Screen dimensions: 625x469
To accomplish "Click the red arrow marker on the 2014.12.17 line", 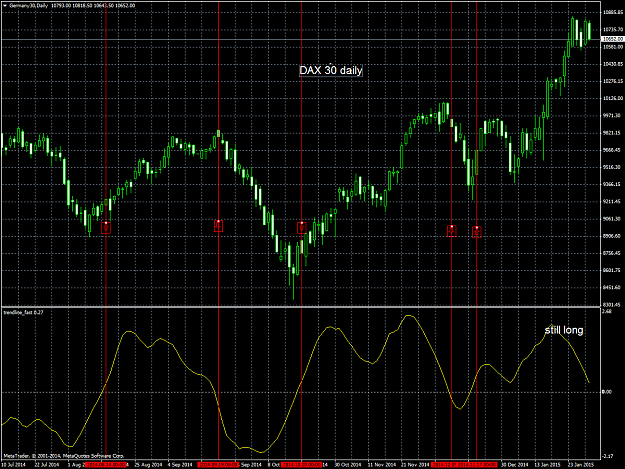I will coord(477,232).
